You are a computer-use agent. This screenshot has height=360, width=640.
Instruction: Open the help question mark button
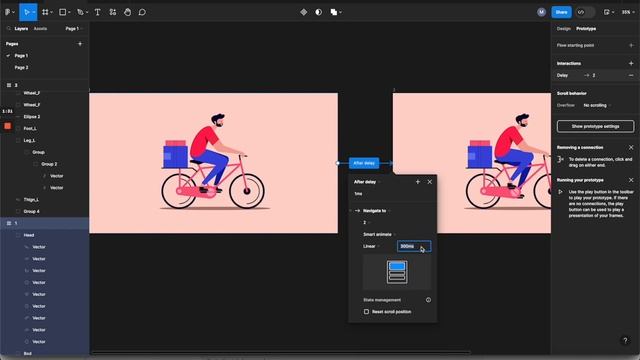[x=625, y=340]
